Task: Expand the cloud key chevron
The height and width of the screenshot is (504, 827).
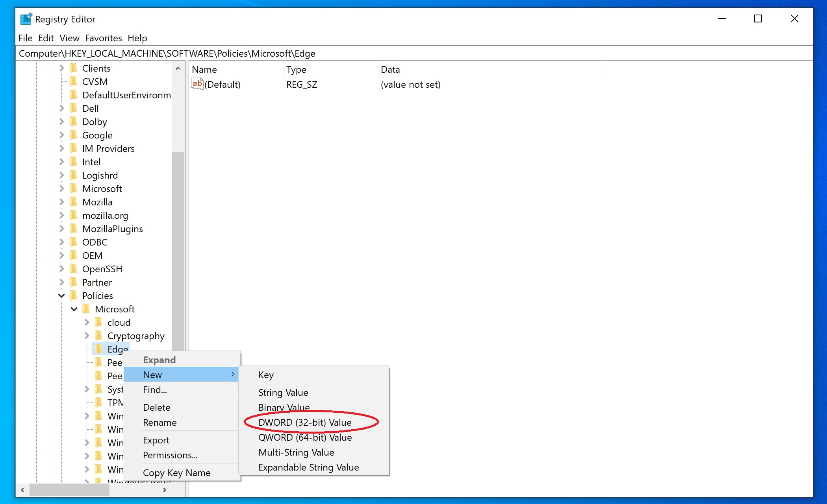Action: coord(87,322)
